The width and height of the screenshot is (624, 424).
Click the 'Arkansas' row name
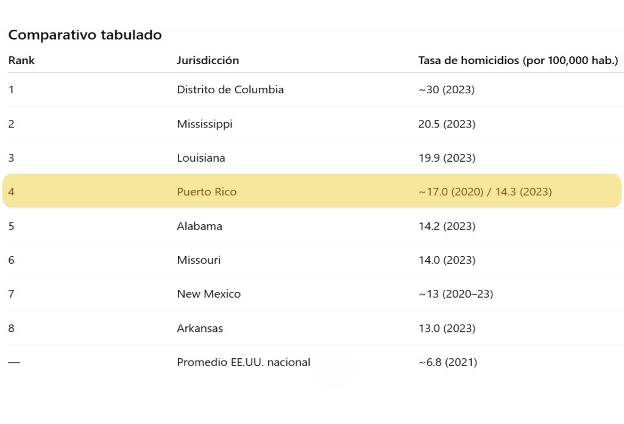pos(200,328)
